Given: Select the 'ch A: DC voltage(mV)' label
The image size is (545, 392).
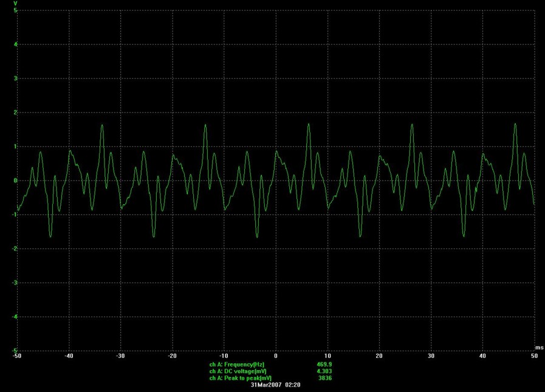Looking at the screenshot, I should (x=238, y=371).
